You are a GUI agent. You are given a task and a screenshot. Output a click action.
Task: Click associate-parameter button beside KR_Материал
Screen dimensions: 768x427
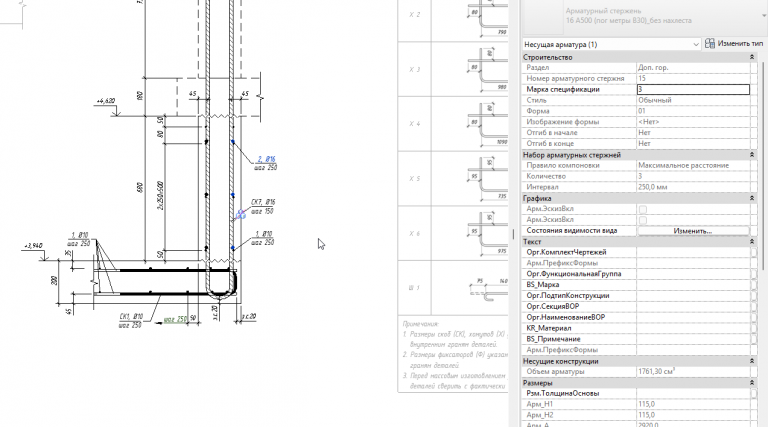click(x=753, y=328)
